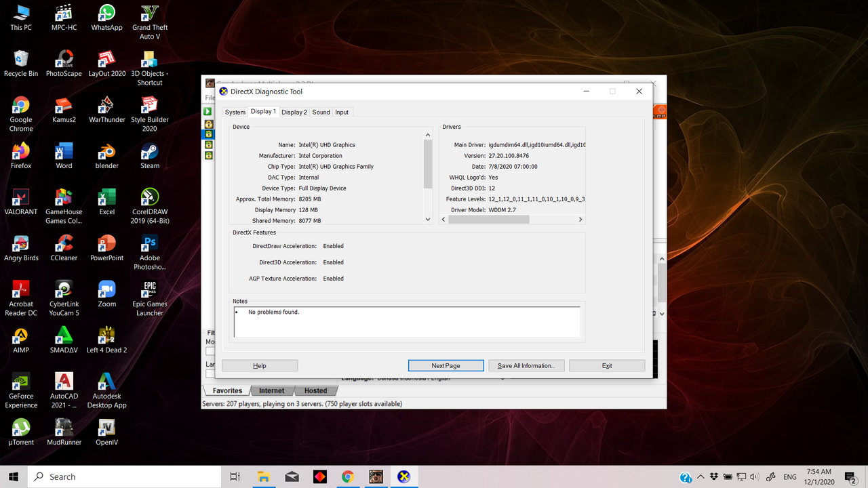The width and height of the screenshot is (868, 488).
Task: Open LayOut 2020 shortcut
Action: coord(106,64)
